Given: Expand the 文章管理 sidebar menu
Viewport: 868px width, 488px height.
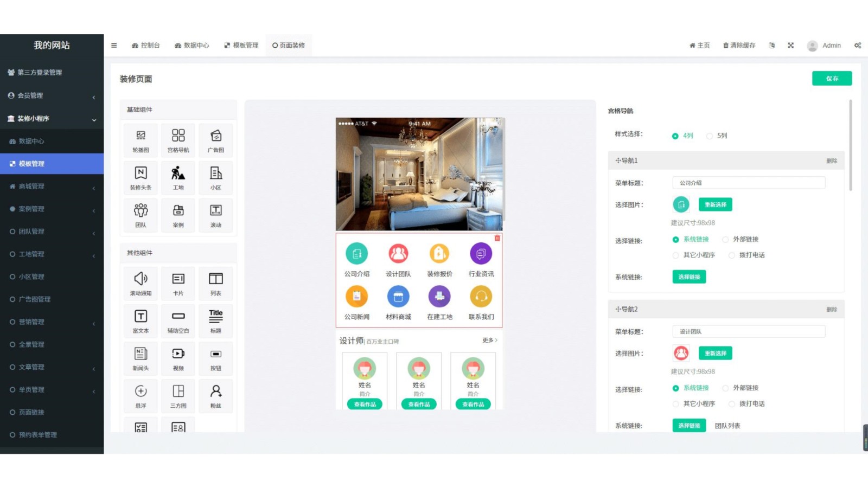Looking at the screenshot, I should click(52, 367).
